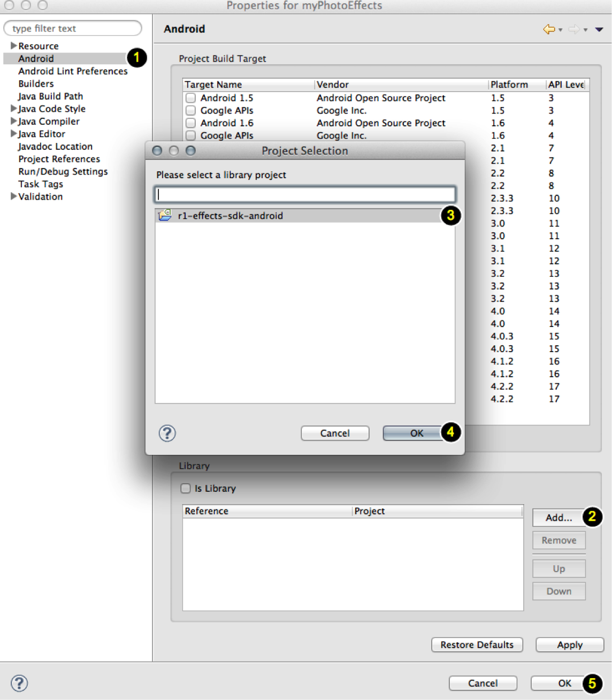Image resolution: width=612 pixels, height=700 pixels.
Task: Focus the library project filter field
Action: pos(305,194)
